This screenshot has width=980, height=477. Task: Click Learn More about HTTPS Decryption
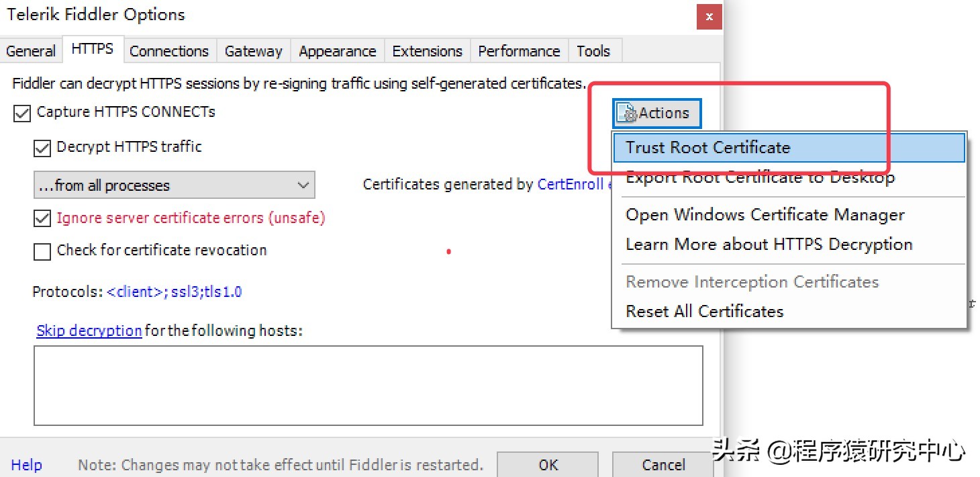click(789, 245)
